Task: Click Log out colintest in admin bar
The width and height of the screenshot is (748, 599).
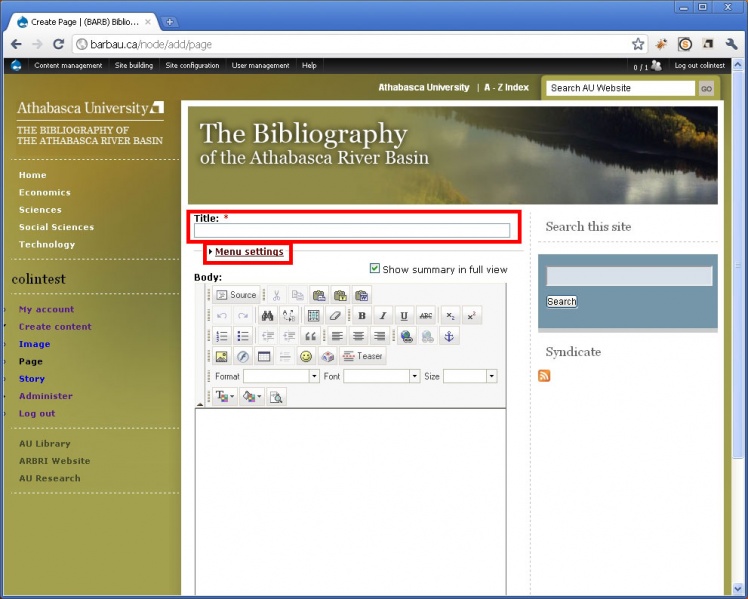Action: click(x=699, y=65)
